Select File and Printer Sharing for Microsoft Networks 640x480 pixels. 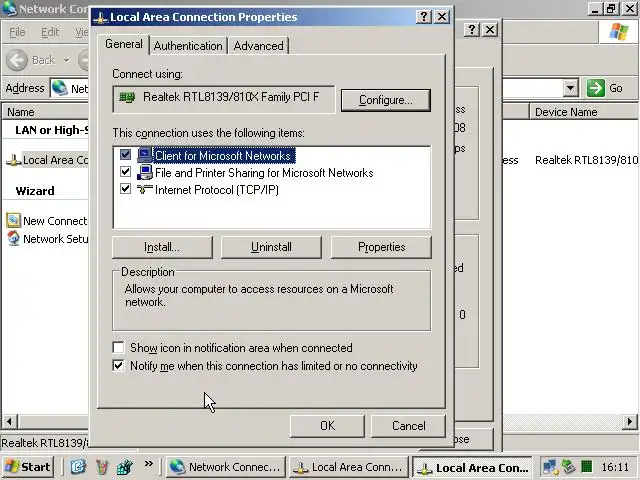pyautogui.click(x=264, y=173)
